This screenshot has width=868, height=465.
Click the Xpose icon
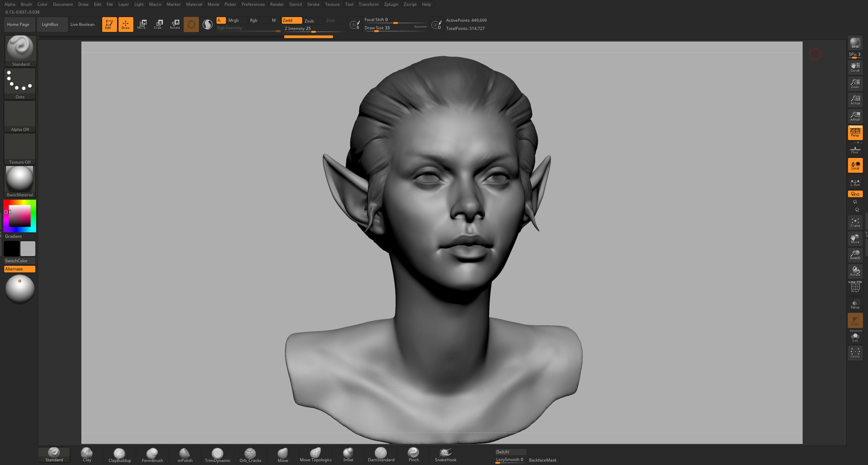(x=855, y=353)
